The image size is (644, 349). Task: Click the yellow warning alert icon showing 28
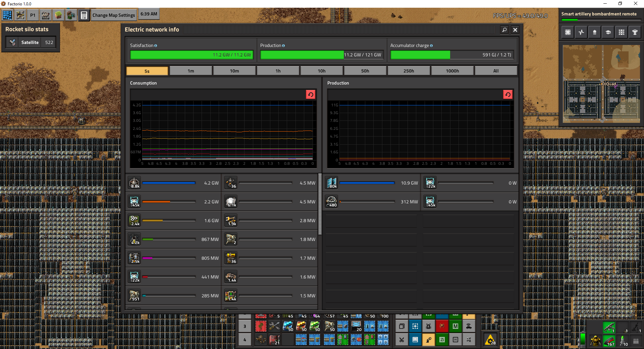point(490,340)
